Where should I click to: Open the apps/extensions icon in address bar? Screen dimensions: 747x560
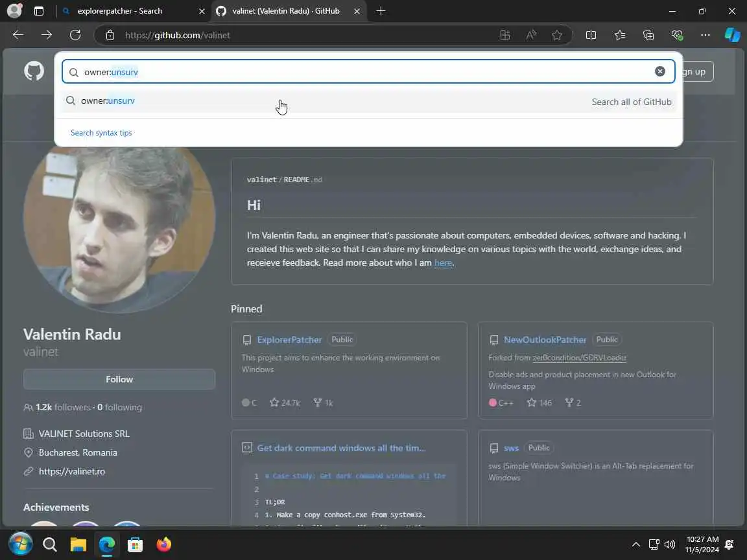(505, 35)
